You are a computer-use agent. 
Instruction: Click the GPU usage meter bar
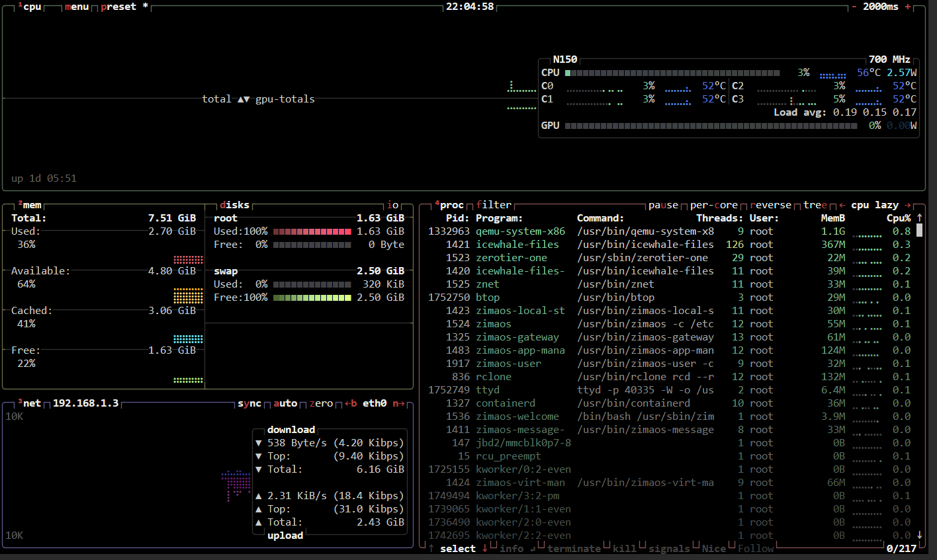711,126
